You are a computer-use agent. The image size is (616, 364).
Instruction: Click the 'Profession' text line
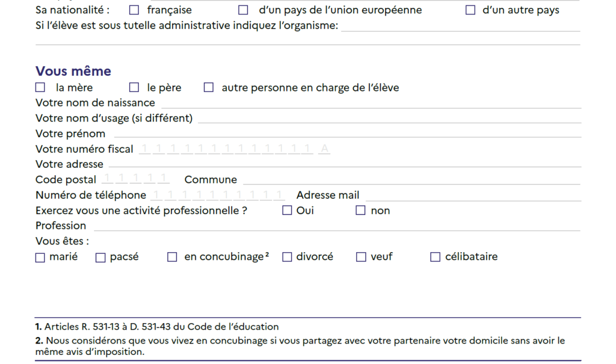tap(337, 226)
